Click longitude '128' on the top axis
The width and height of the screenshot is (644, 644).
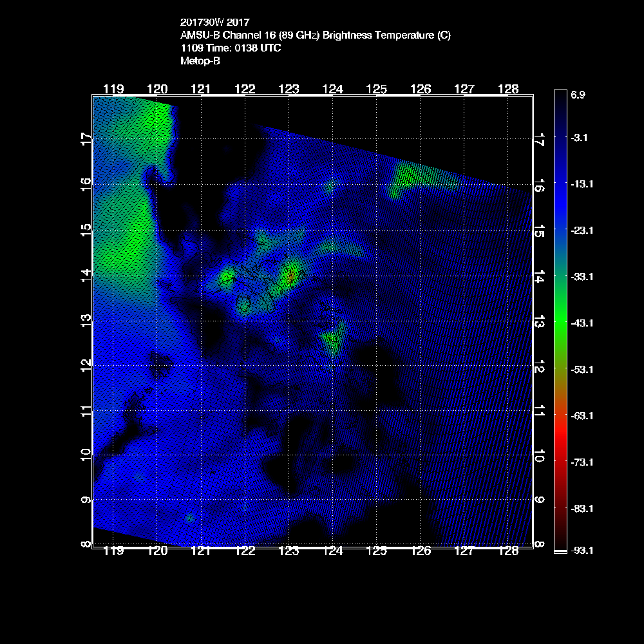point(509,89)
